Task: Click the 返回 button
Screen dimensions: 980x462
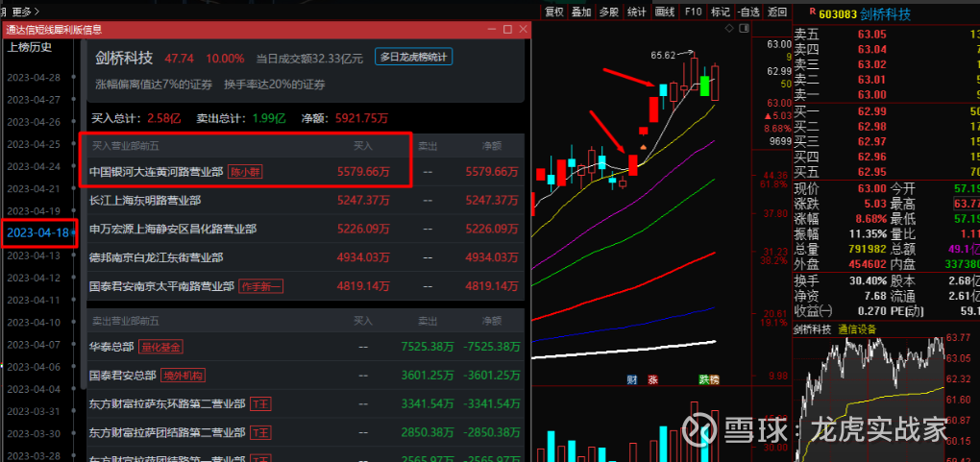Action: [x=777, y=12]
